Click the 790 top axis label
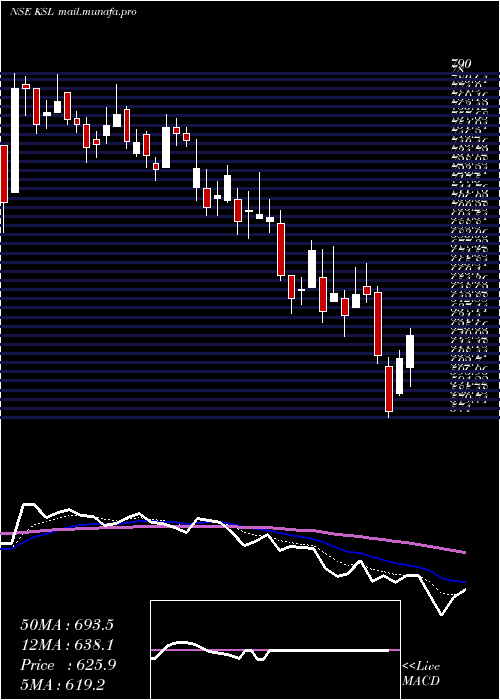This screenshot has height=700, width=500. point(461,64)
